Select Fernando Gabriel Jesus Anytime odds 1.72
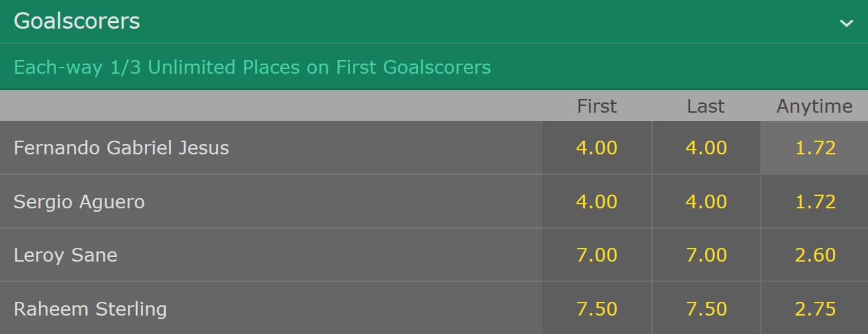 click(x=815, y=148)
